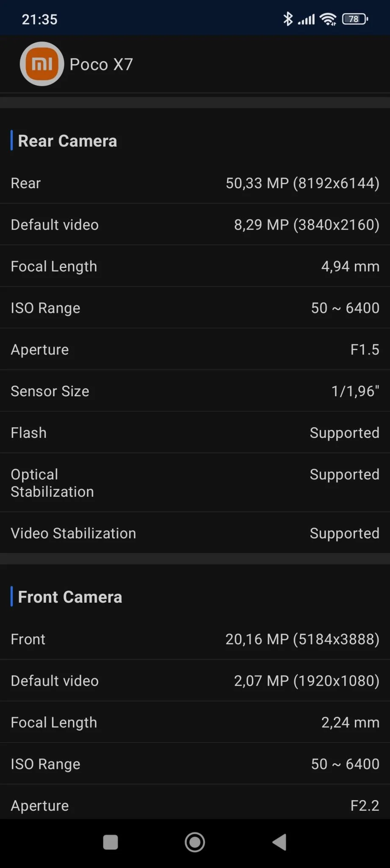
Task: Tap the mobile signal strength icon
Action: coord(307,19)
